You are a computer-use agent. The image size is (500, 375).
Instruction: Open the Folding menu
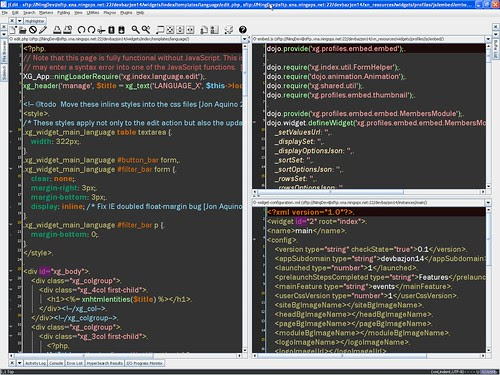pyautogui.click(x=63, y=13)
